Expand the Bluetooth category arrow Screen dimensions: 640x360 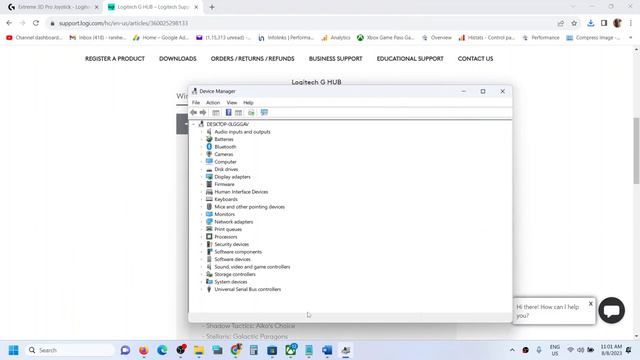coord(201,147)
